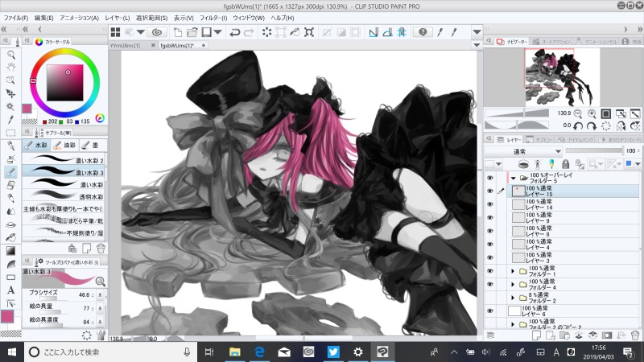Expand the フォルダー 1 folder
This screenshot has height=362, width=644.
pyautogui.click(x=513, y=271)
